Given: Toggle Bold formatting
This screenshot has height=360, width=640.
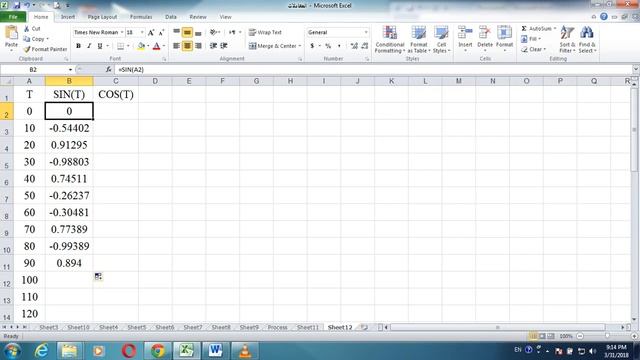Looking at the screenshot, I should [x=78, y=46].
